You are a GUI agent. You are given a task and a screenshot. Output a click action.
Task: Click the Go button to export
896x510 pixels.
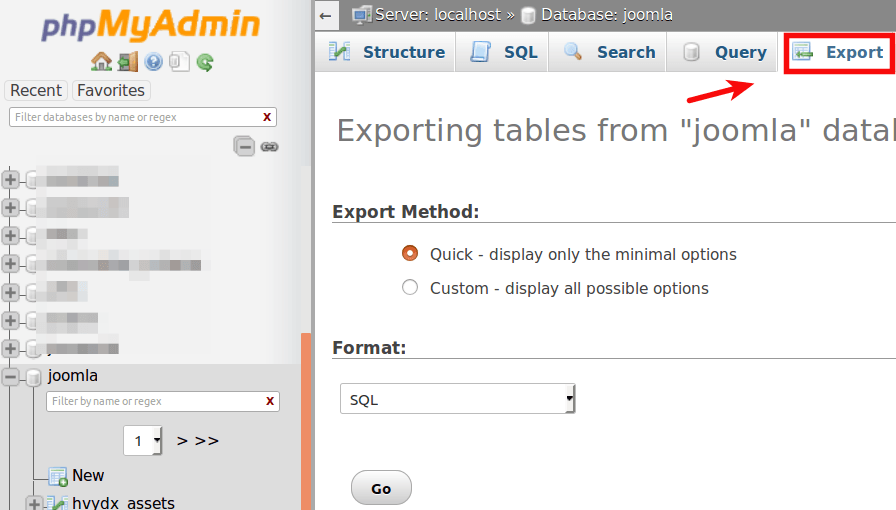[x=381, y=488]
